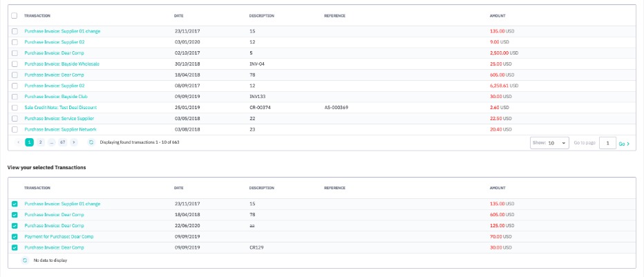Sort the top table by the Amount column header

coord(498,15)
